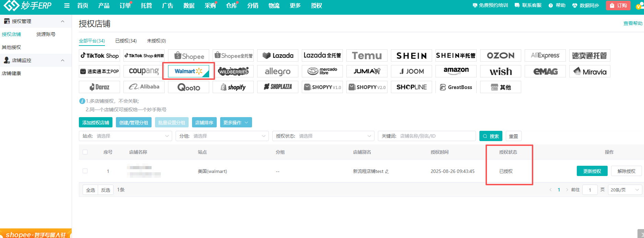Select the JUMIA platform tile
This screenshot has width=644, height=238.
tap(367, 71)
